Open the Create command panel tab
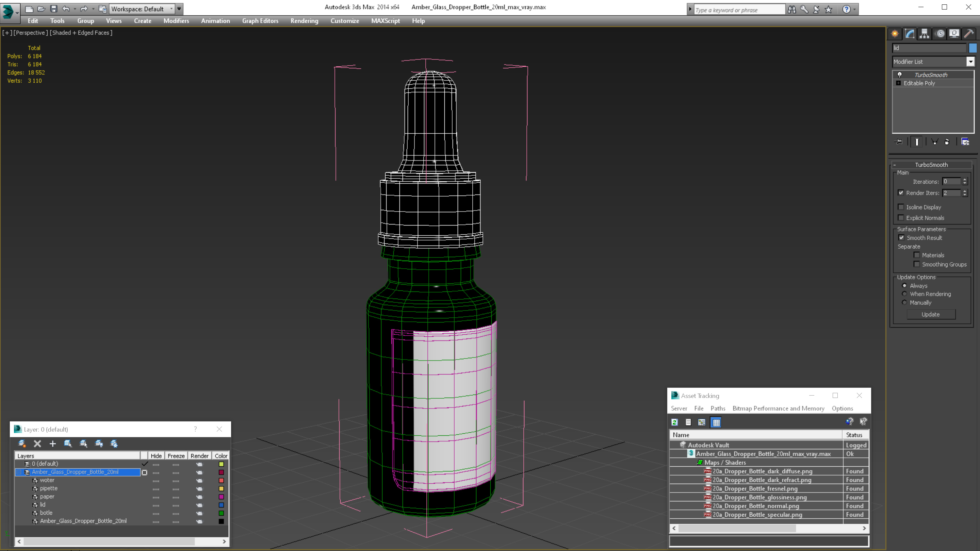Viewport: 980px width, 551px height. pyautogui.click(x=895, y=34)
